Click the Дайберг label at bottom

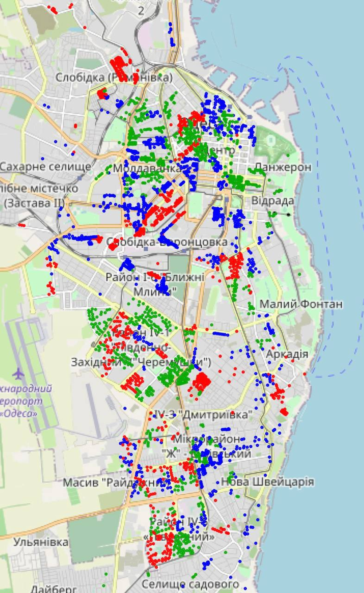(54, 589)
